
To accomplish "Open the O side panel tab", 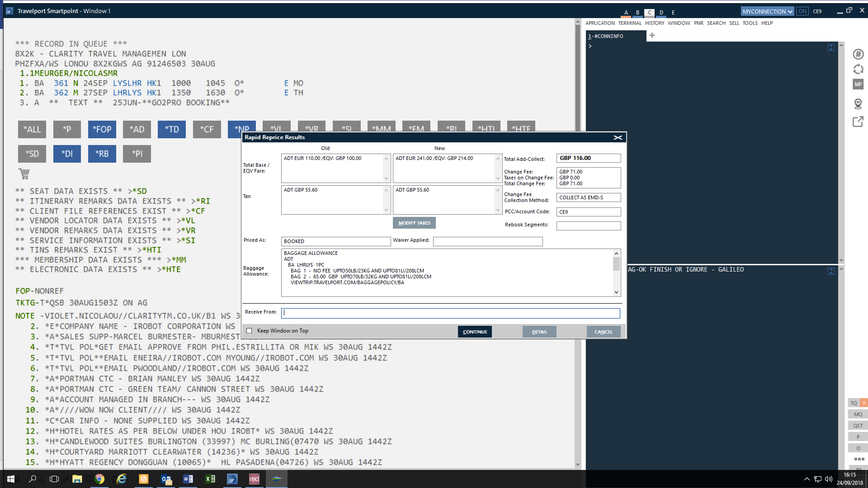I will click(x=858, y=448).
